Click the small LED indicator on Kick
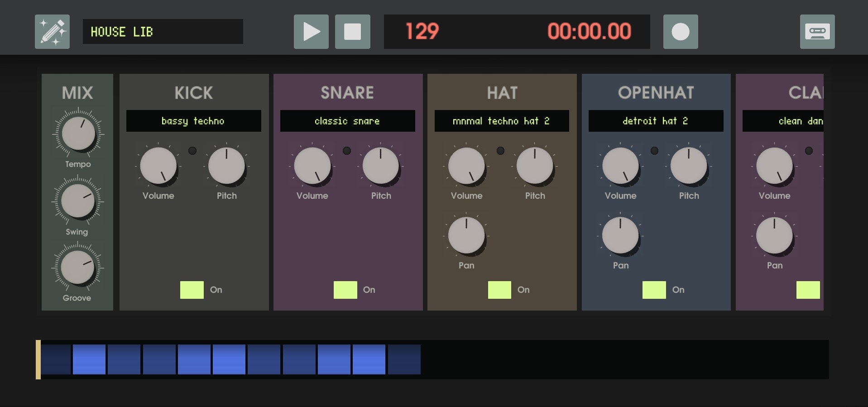Screen dimensions: 868x407 click(192, 151)
